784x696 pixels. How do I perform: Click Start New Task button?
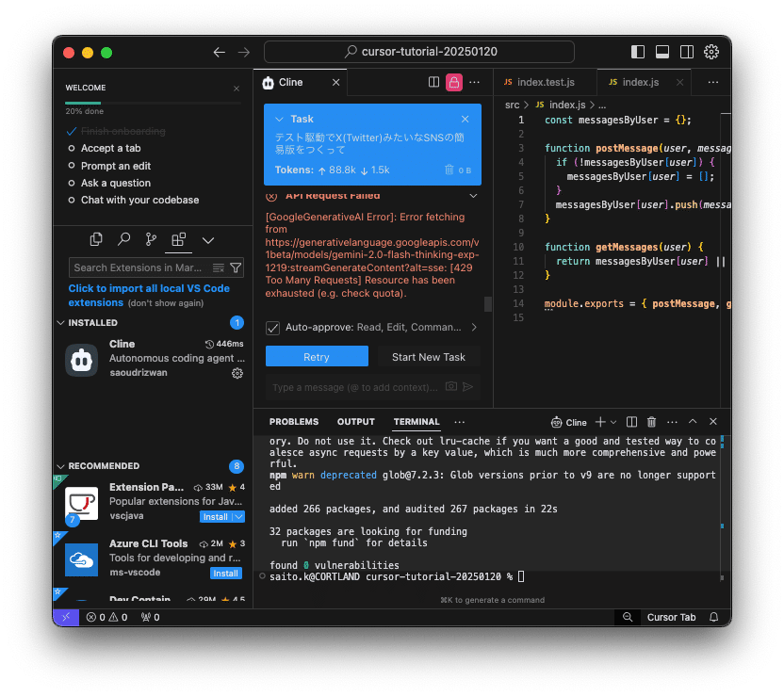pyautogui.click(x=428, y=357)
